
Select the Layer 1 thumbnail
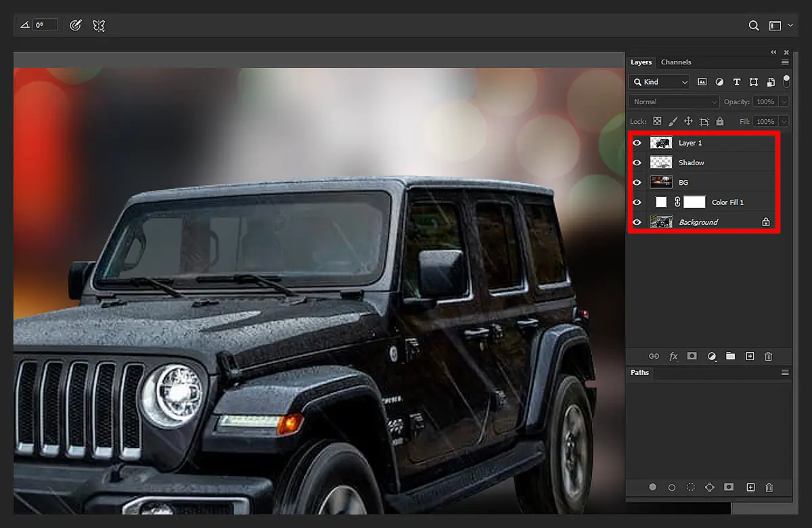[x=661, y=143]
